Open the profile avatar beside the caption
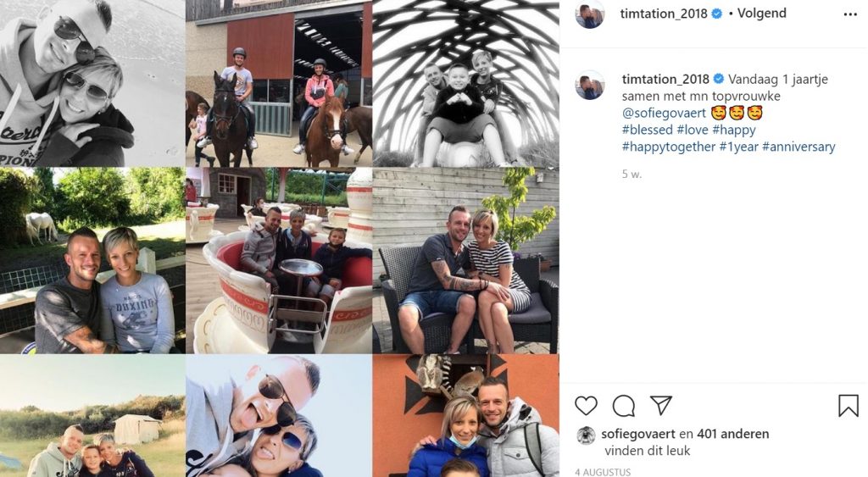 click(x=590, y=85)
